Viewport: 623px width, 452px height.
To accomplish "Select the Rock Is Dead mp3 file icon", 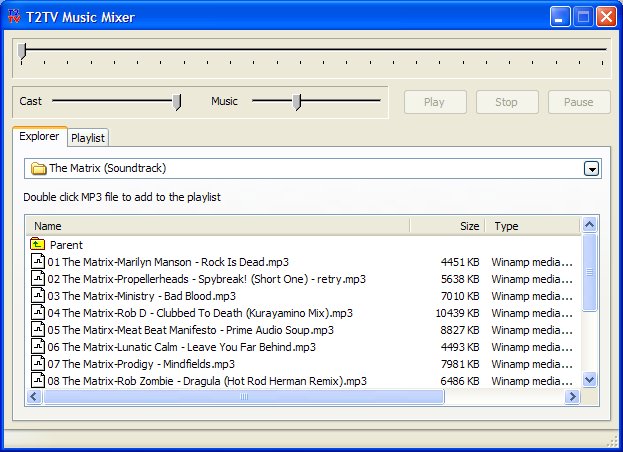I will tap(38, 261).
